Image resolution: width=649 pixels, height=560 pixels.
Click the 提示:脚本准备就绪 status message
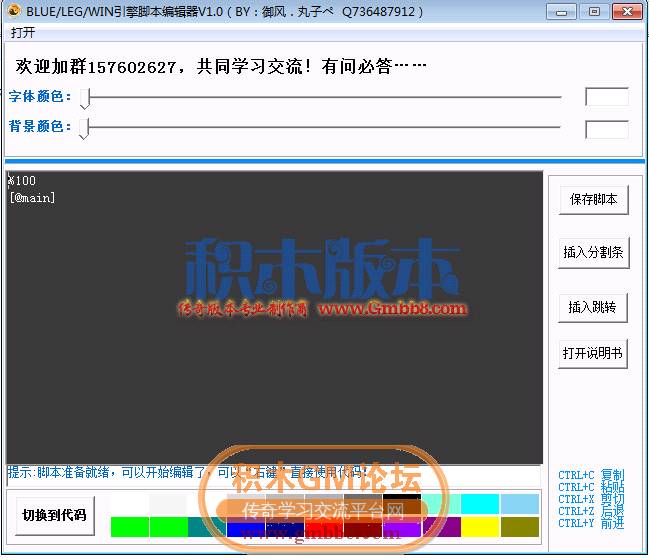187,472
